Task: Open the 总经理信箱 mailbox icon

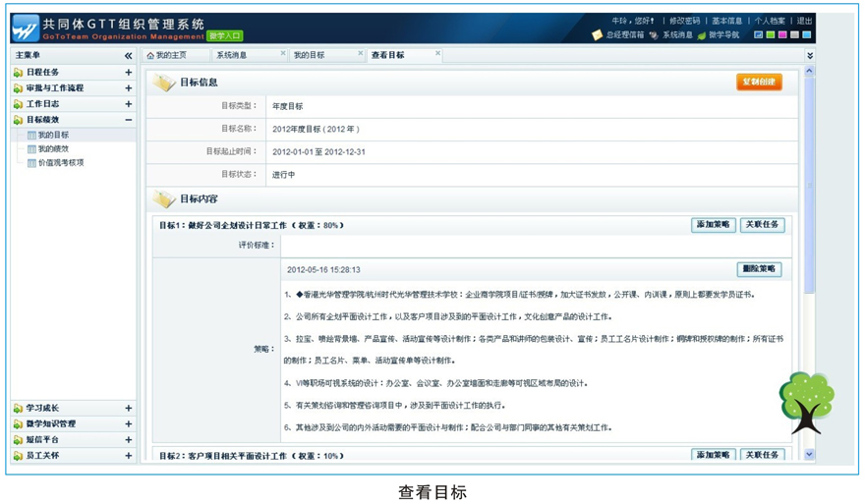Action: pos(597,35)
